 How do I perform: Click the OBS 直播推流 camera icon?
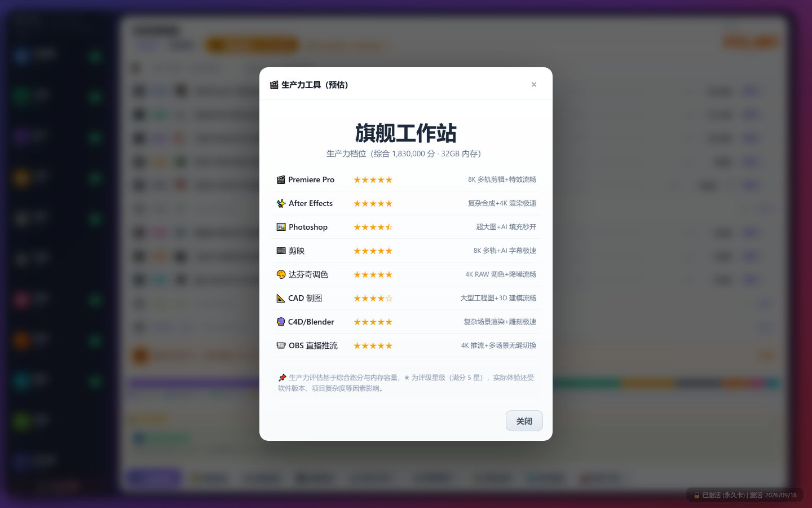281,345
